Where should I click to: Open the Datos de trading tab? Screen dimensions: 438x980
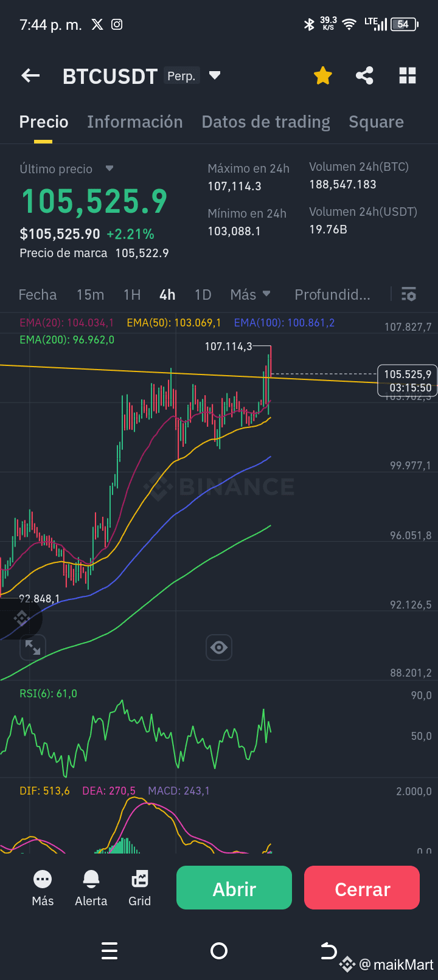click(x=266, y=122)
